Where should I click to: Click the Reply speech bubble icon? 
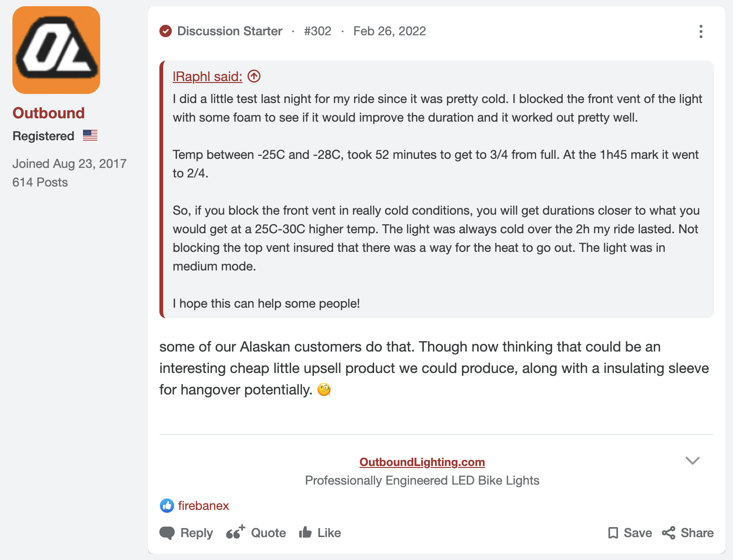167,533
